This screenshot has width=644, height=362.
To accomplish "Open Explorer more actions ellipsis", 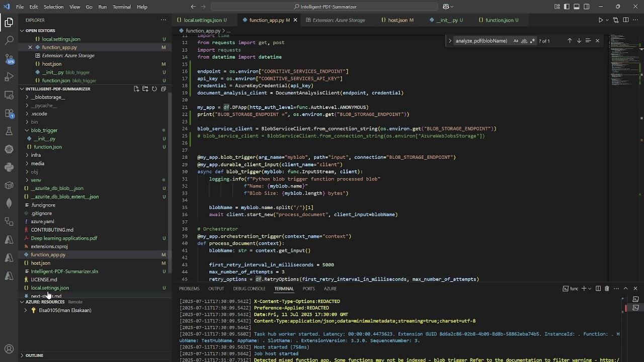I will [164, 20].
